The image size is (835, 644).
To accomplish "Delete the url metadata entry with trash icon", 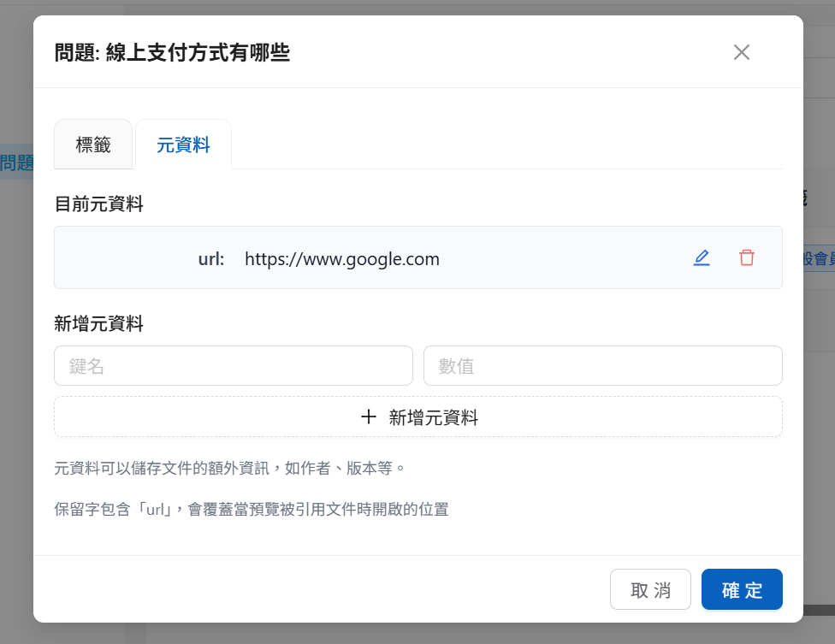I will point(747,257).
